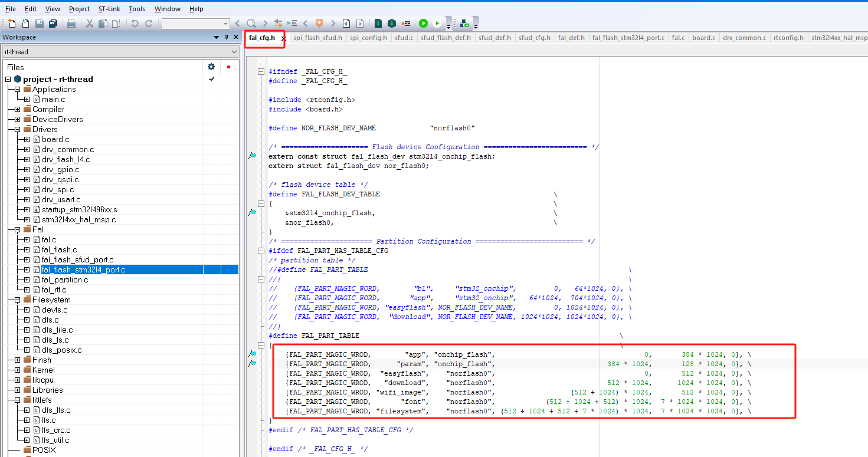
Task: Fold the #ifndef _FAL_CFG_H_ block
Action: 261,71
